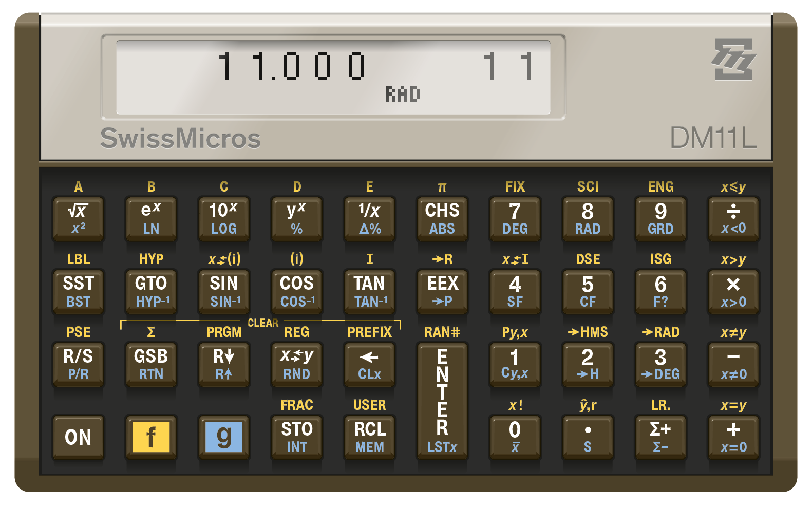Click the backspace arrow CLx key
812x507 pixels.
pyautogui.click(x=370, y=365)
